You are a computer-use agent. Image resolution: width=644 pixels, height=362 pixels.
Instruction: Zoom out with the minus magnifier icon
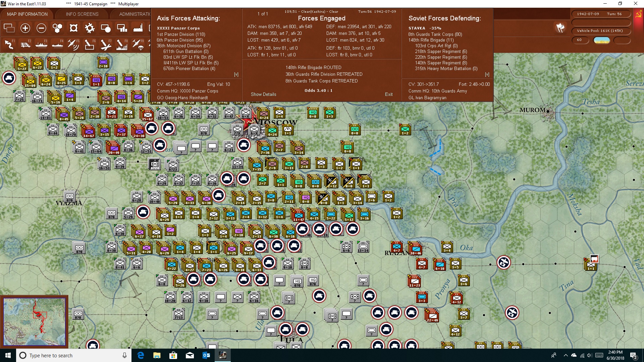41,28
